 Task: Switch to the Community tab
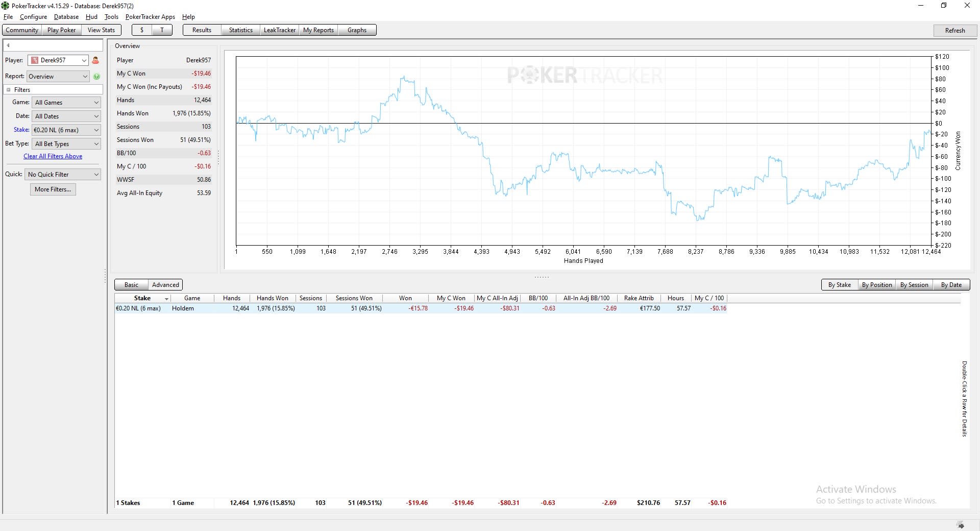click(22, 30)
